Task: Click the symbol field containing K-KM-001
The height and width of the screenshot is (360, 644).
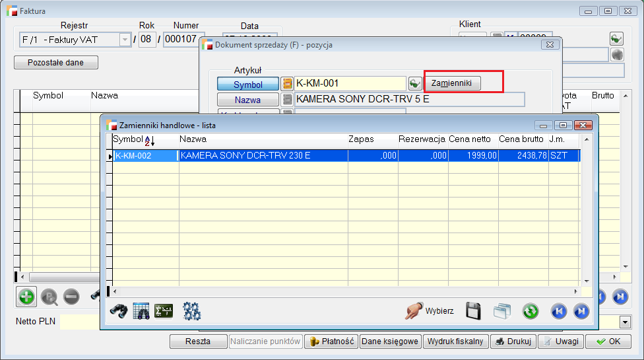Action: [350, 83]
